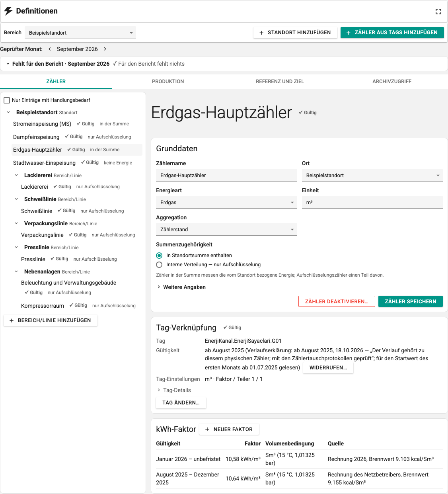Click the factor value 10,58 kWh/m³
Image resolution: width=448 pixels, height=494 pixels.
click(243, 459)
